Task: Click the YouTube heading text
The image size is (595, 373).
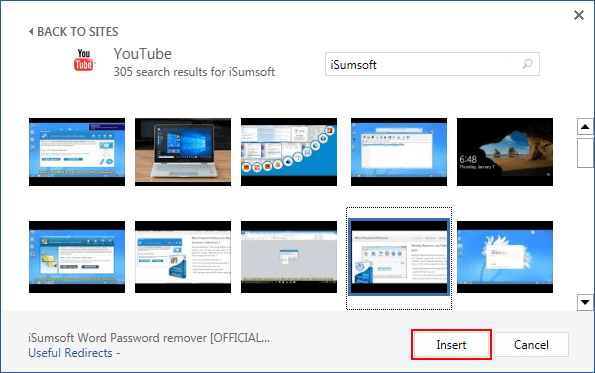Action: [143, 54]
